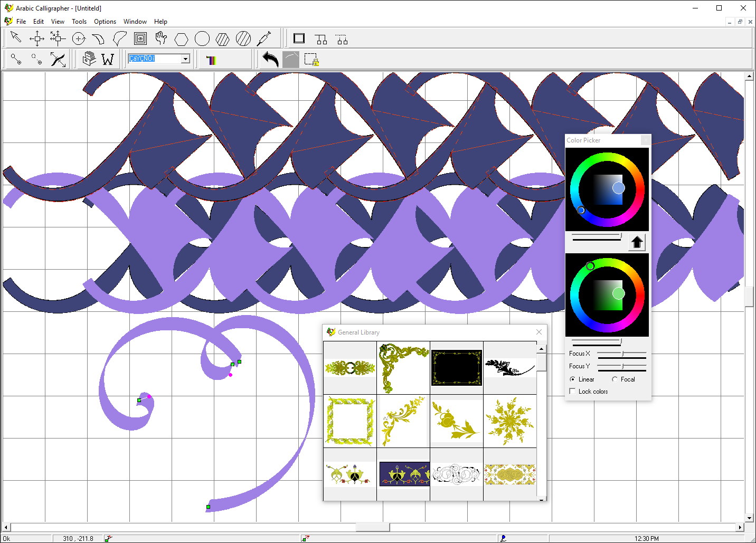
Task: Click the solid-line hierarchy group icon
Action: click(x=321, y=39)
